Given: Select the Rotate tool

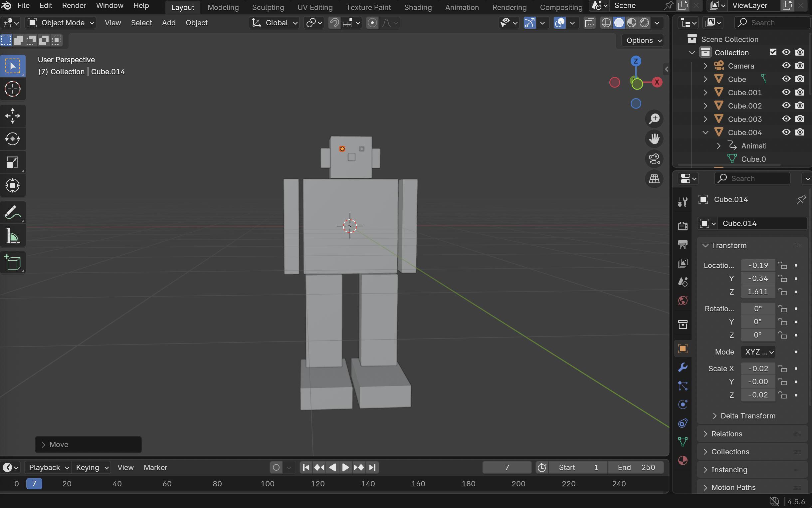Looking at the screenshot, I should coord(12,139).
